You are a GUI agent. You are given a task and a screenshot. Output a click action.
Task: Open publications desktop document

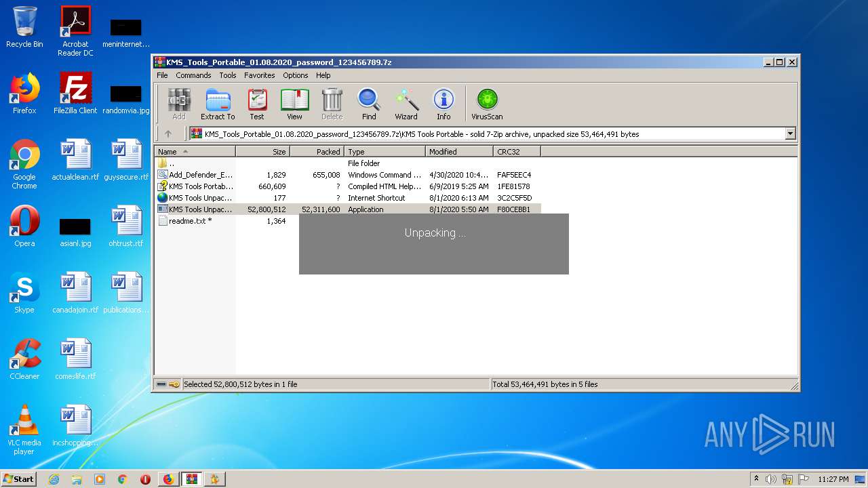126,293
